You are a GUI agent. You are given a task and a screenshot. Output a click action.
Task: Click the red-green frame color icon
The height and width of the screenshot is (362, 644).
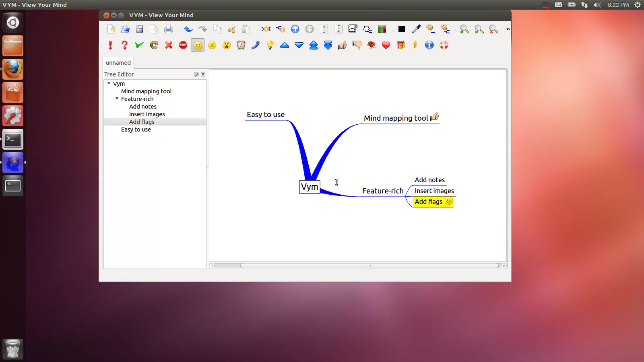click(382, 29)
